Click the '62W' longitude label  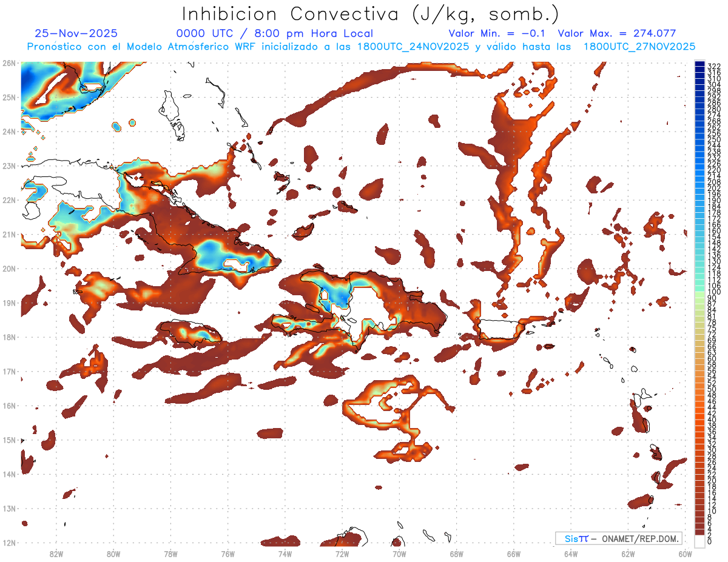pyautogui.click(x=628, y=554)
